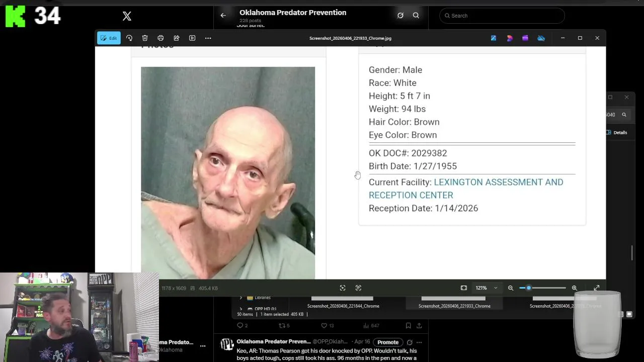Click the X logo in sidebar

click(127, 16)
